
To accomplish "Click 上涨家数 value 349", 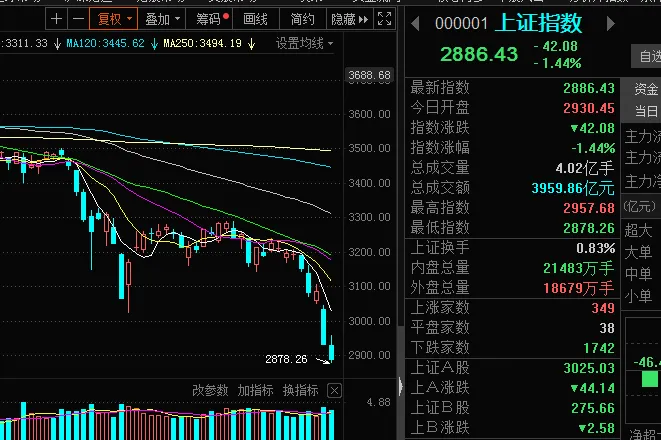I will click(x=603, y=308).
